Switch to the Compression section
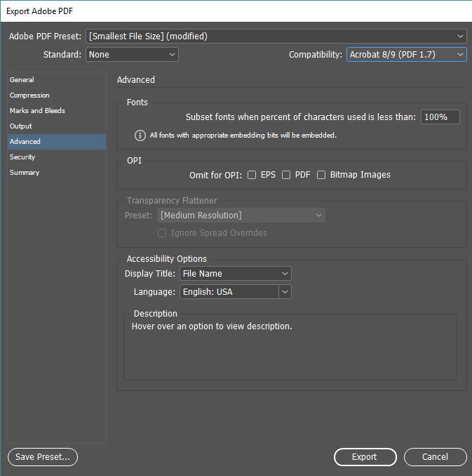472x476 pixels. [57, 95]
